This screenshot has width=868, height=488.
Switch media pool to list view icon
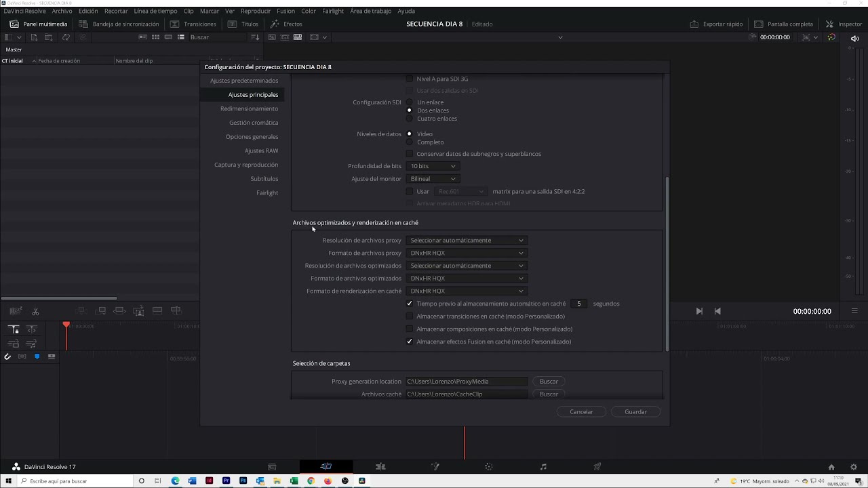pos(181,37)
